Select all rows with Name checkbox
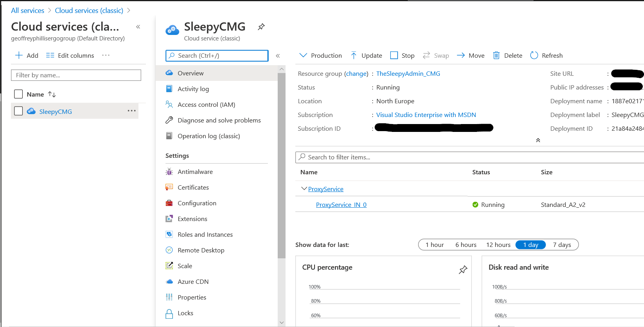Viewport: 644px width, 327px height. (18, 94)
